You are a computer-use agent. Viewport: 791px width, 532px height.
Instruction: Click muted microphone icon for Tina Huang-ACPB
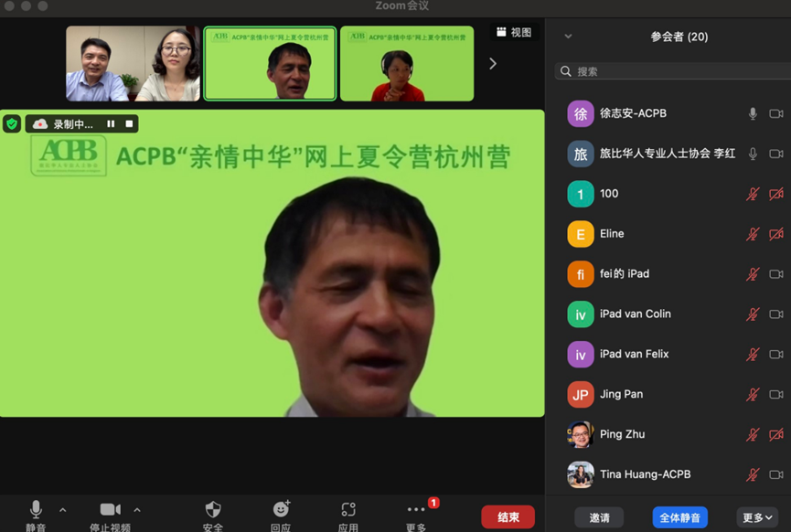753,474
